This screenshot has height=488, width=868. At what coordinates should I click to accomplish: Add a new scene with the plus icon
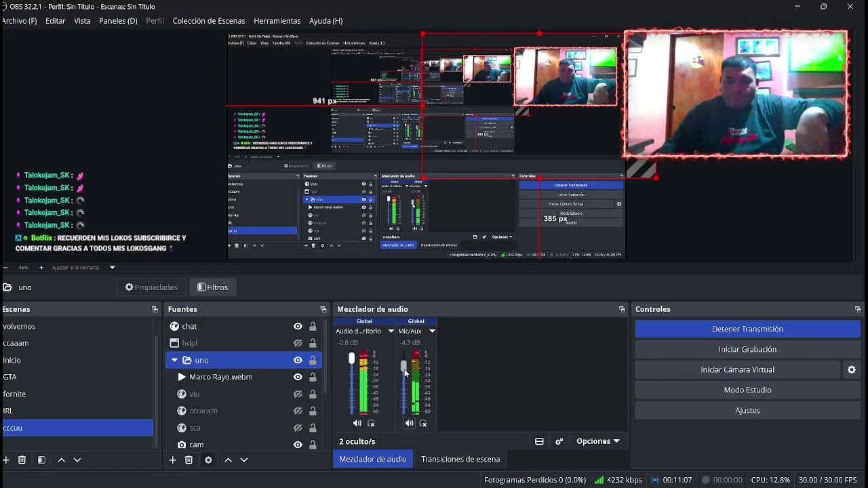click(x=6, y=460)
